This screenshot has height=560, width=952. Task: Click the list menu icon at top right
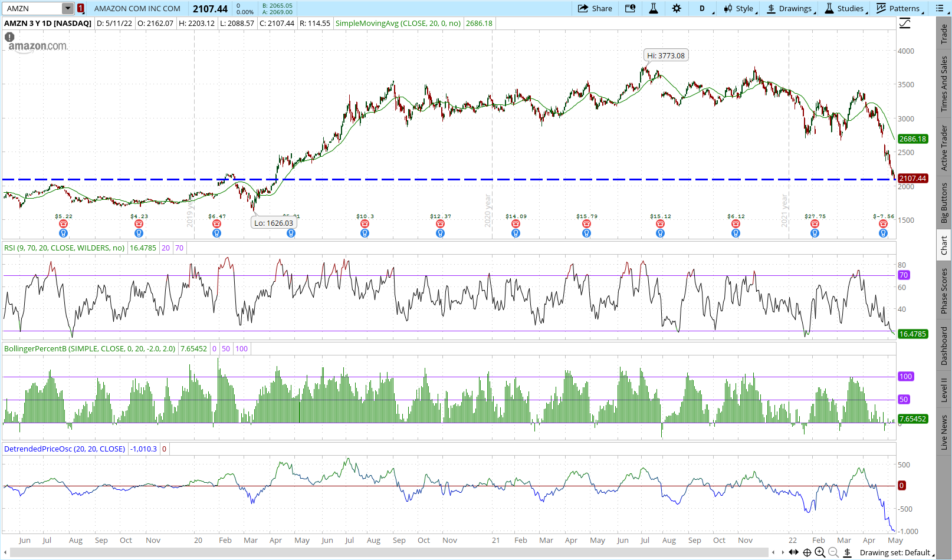[940, 8]
